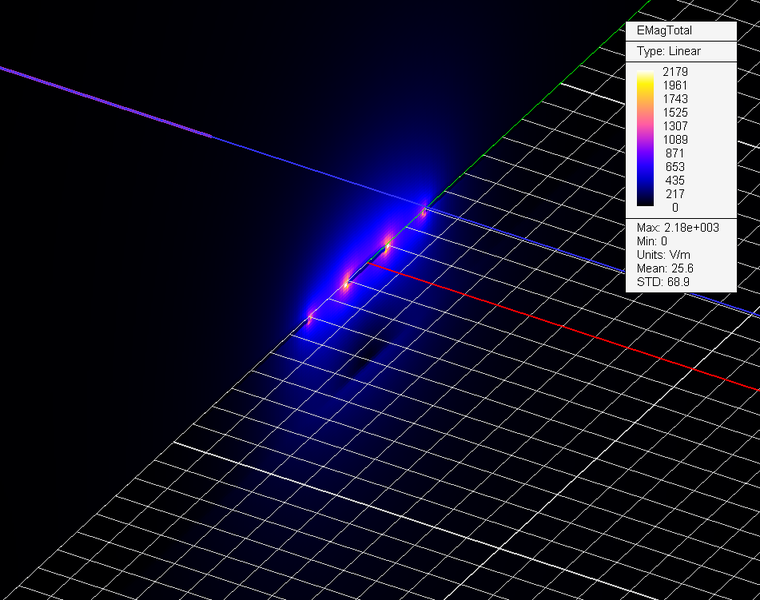Click the EMagTotal legend title
The width and height of the screenshot is (760, 600).
(664, 31)
